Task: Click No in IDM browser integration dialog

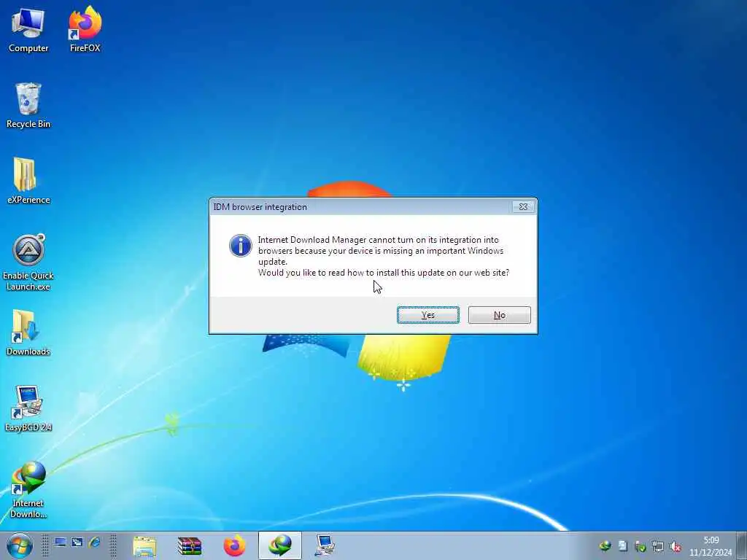Action: [x=499, y=315]
